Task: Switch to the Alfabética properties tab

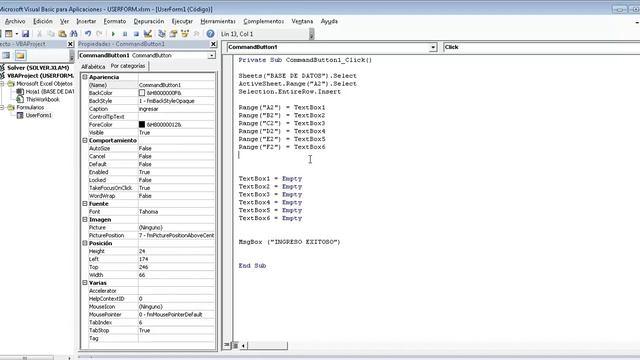Action: (x=93, y=67)
